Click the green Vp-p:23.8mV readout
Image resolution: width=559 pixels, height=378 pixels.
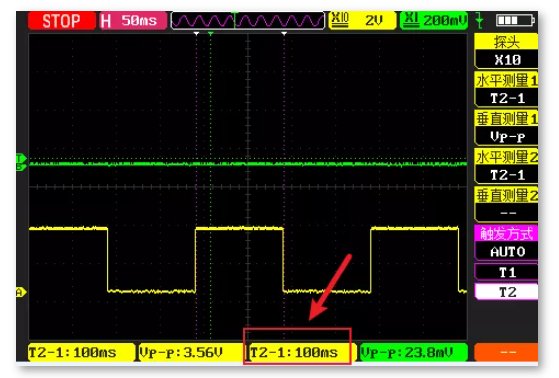[414, 353]
